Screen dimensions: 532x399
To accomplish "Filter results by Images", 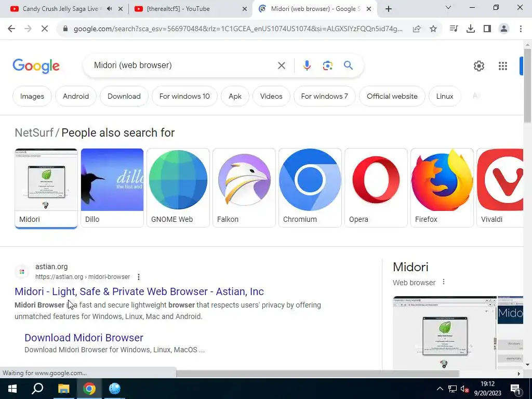I will [32, 96].
